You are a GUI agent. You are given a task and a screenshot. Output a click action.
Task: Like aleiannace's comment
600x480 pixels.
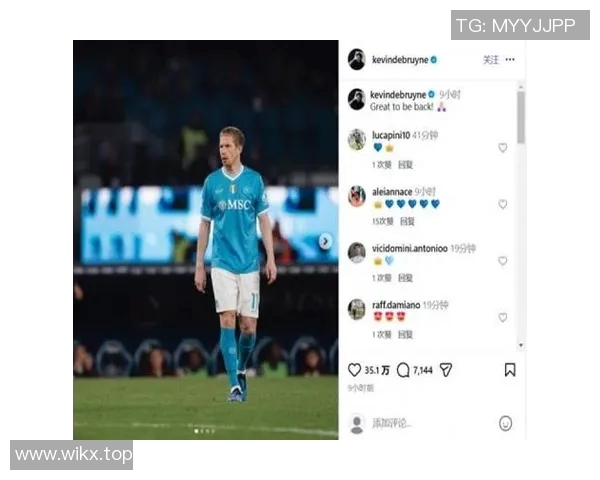[x=503, y=204]
